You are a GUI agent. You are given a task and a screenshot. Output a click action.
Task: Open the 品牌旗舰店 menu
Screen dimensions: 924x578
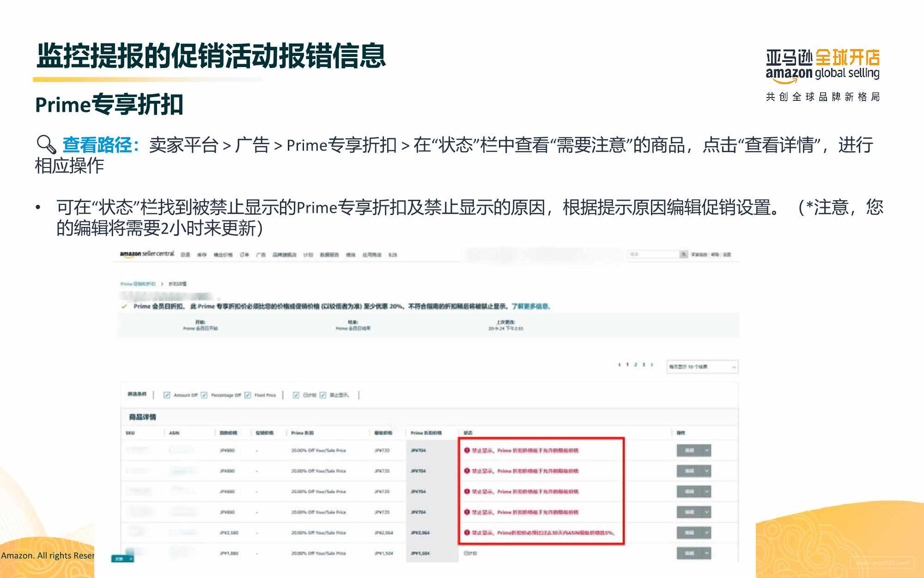(x=284, y=255)
